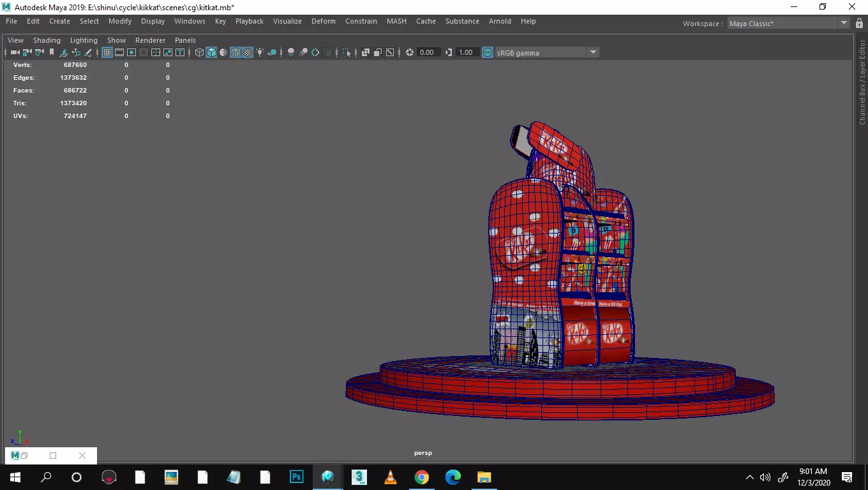Image resolution: width=868 pixels, height=490 pixels.
Task: Open the MASH menu
Action: click(x=396, y=21)
